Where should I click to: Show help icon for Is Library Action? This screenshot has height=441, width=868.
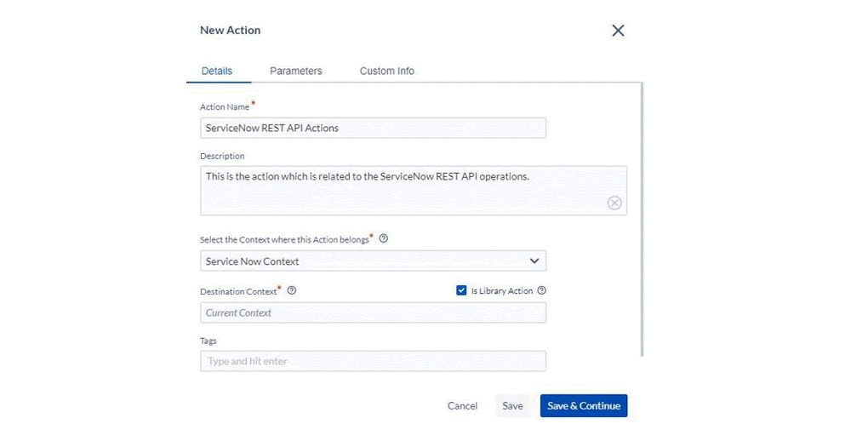tap(541, 290)
